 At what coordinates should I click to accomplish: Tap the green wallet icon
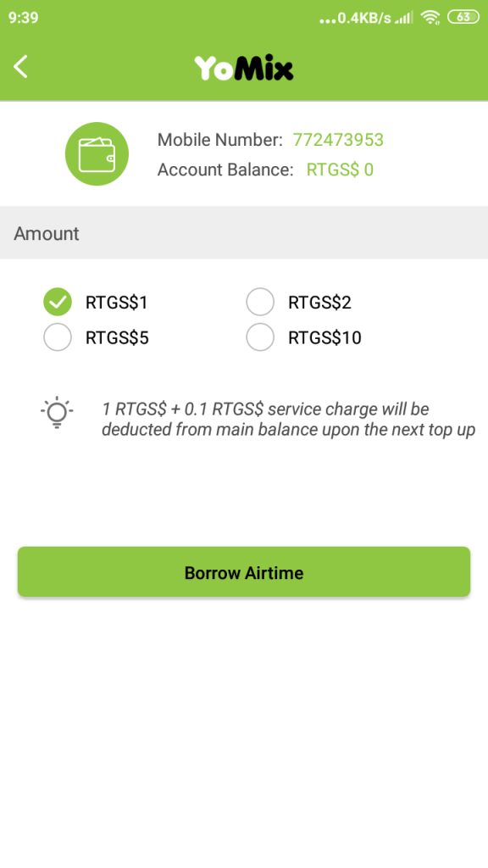97,154
